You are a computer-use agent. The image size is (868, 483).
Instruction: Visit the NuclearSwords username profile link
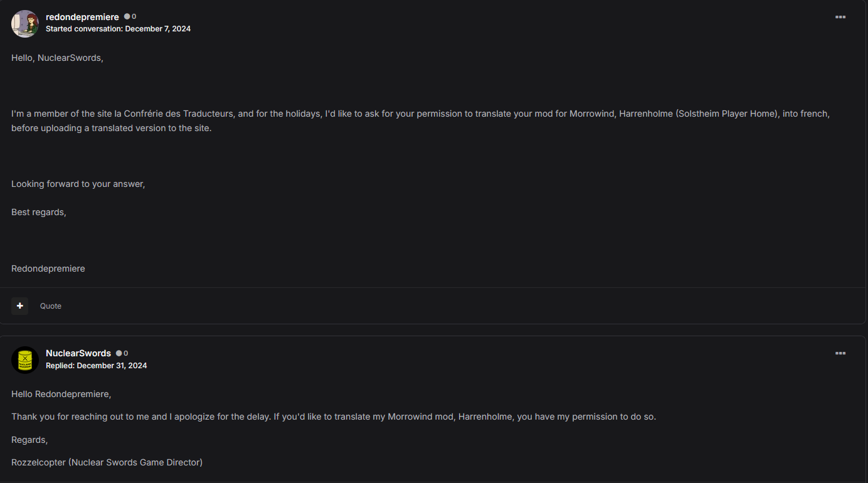[78, 353]
